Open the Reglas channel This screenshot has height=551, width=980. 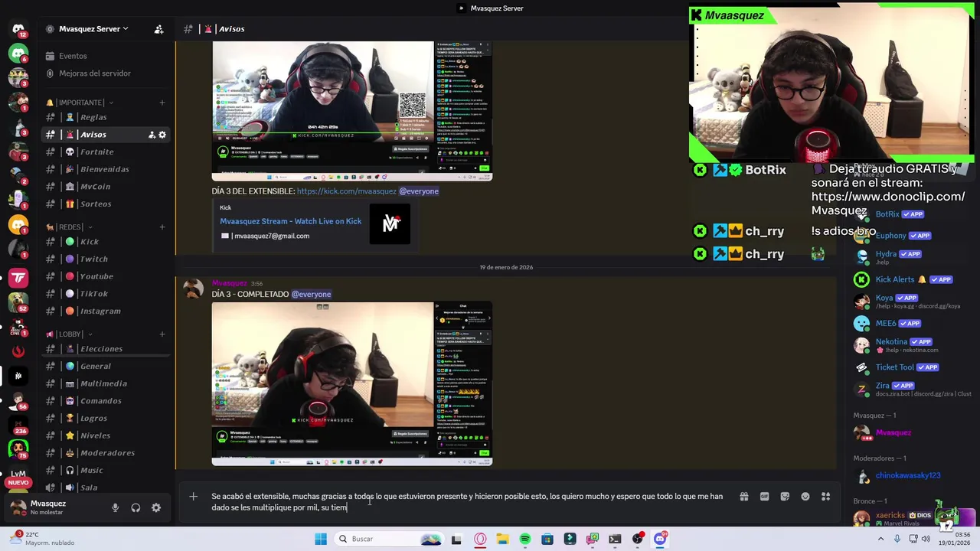[104, 117]
